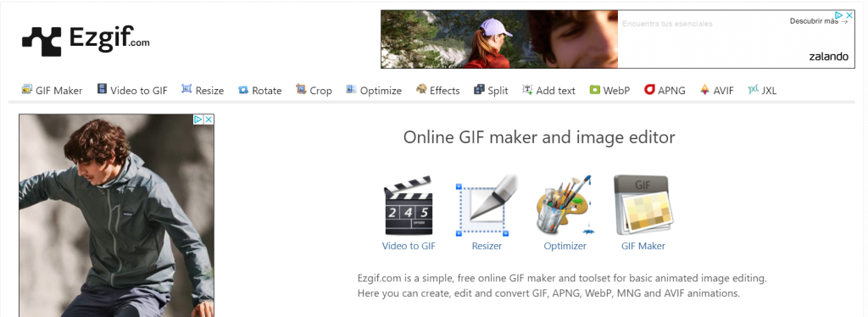868x317 pixels.
Task: Click the Online GIF maker and image editor heading
Action: click(x=539, y=137)
